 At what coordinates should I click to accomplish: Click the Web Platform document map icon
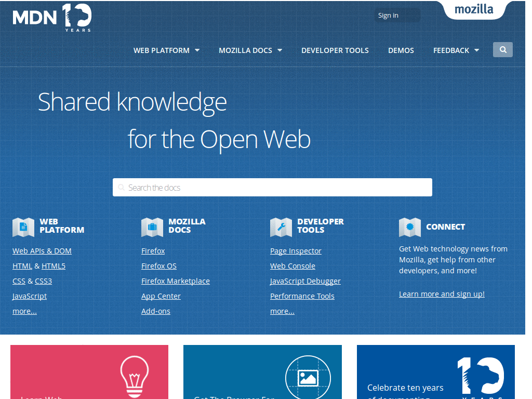click(x=23, y=227)
